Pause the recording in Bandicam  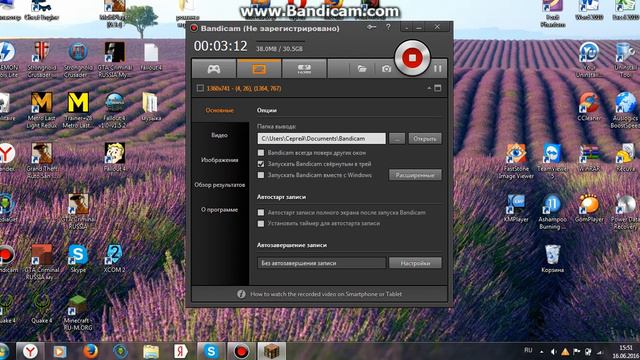click(x=438, y=69)
